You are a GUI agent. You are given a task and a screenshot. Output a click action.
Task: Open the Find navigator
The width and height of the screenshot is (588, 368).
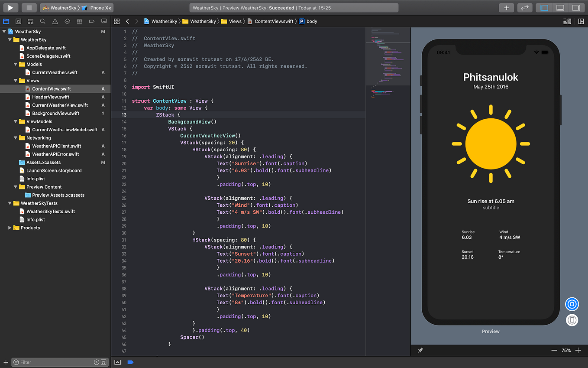point(42,21)
